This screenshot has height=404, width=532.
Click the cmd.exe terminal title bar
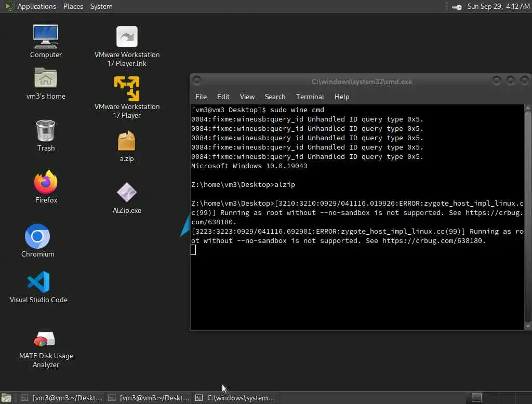(x=362, y=82)
